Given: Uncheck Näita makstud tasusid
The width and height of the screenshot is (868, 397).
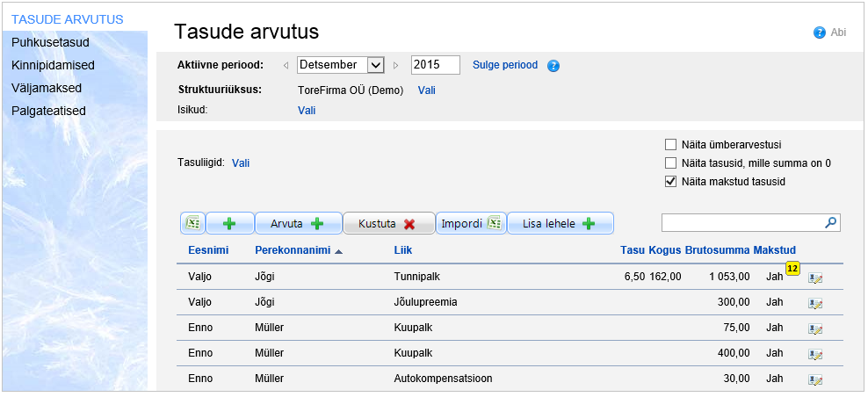Looking at the screenshot, I should [x=671, y=182].
